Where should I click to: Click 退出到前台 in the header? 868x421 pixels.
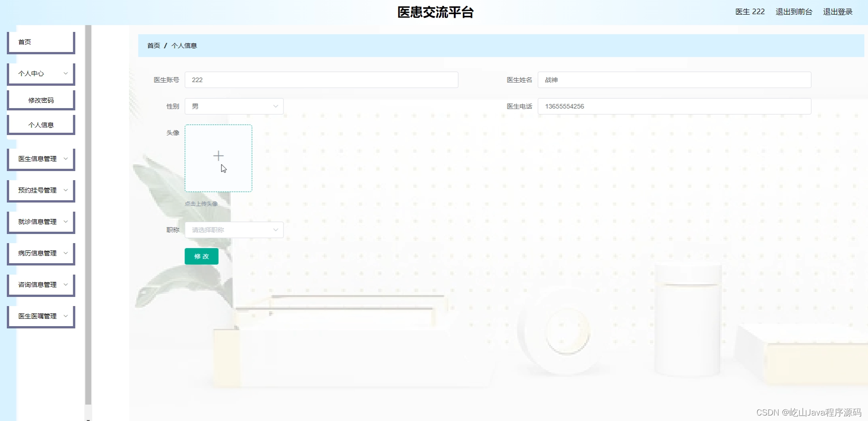[794, 11]
